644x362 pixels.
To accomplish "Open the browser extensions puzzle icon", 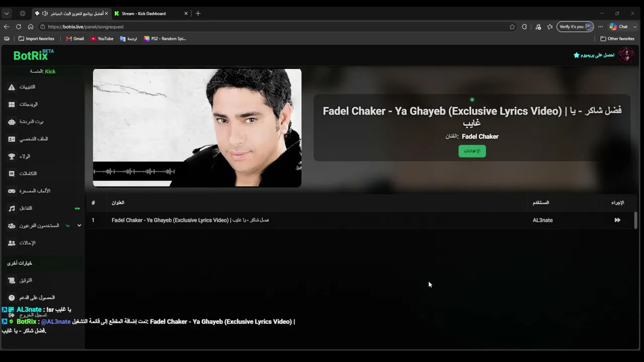I will tap(524, 27).
